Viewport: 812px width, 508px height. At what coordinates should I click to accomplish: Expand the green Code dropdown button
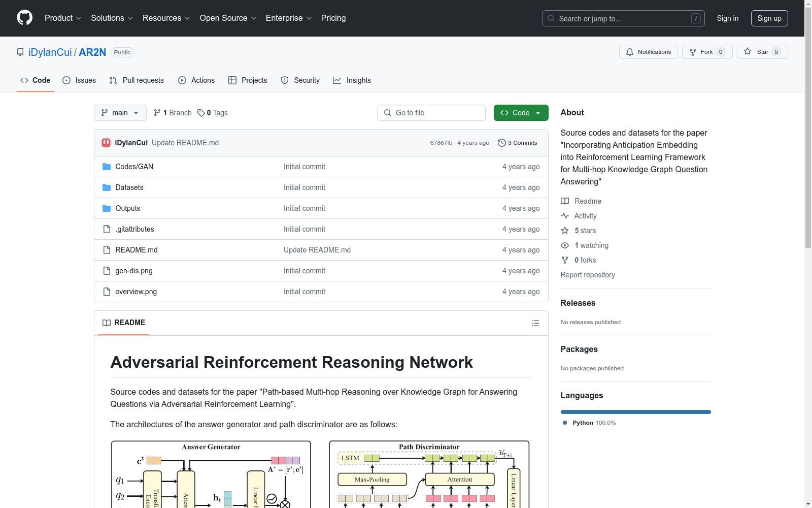(521, 113)
